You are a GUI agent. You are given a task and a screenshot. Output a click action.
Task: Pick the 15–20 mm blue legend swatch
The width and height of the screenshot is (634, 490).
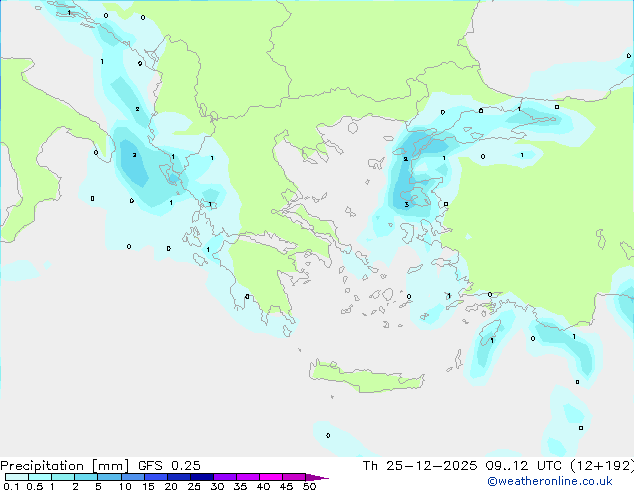155,477
